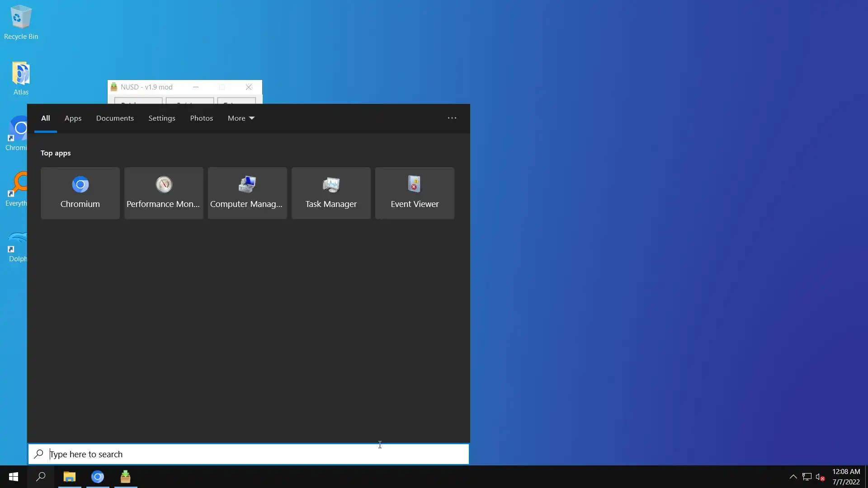Open Event Viewer tile
This screenshot has height=488, width=868.
(415, 193)
